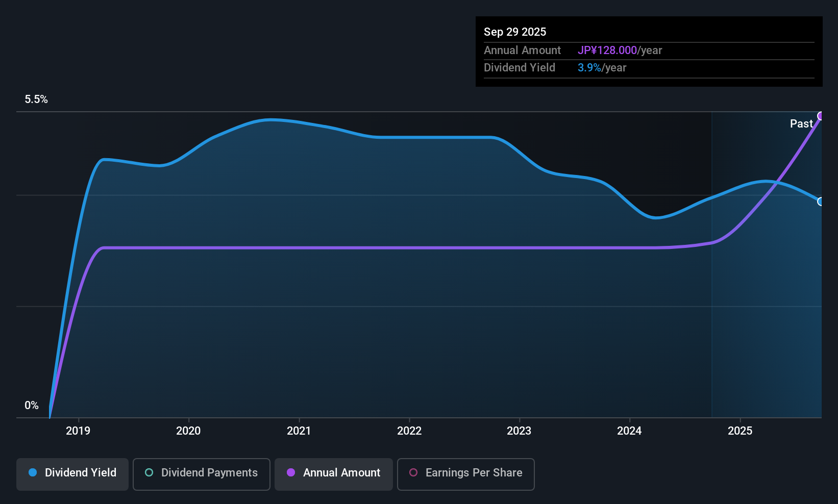Click the pink Earnings Per Share circle
The width and height of the screenshot is (838, 504).
413,472
